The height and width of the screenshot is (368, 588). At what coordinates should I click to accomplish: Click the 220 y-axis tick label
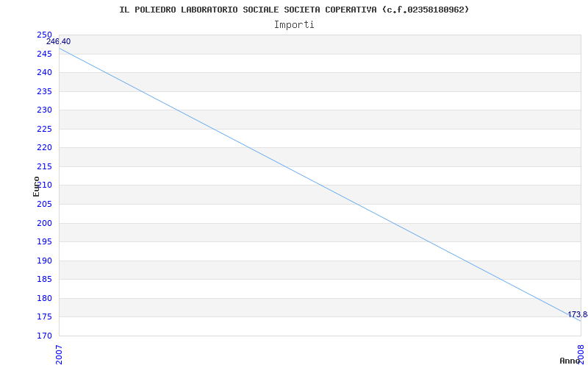click(x=44, y=148)
